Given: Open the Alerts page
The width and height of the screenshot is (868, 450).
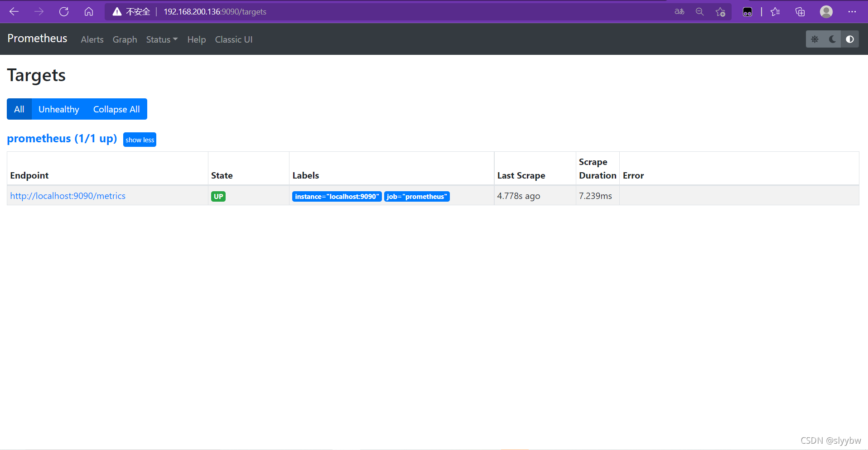Looking at the screenshot, I should click(92, 39).
